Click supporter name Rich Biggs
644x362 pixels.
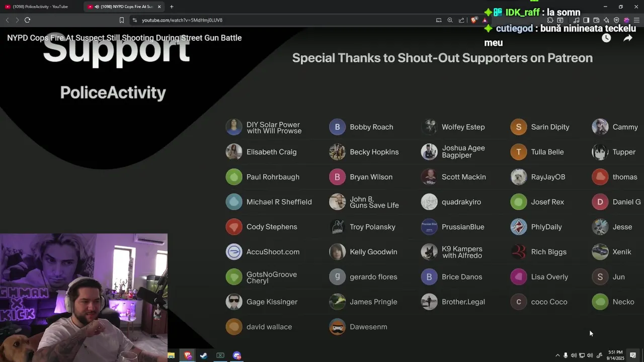pyautogui.click(x=548, y=252)
